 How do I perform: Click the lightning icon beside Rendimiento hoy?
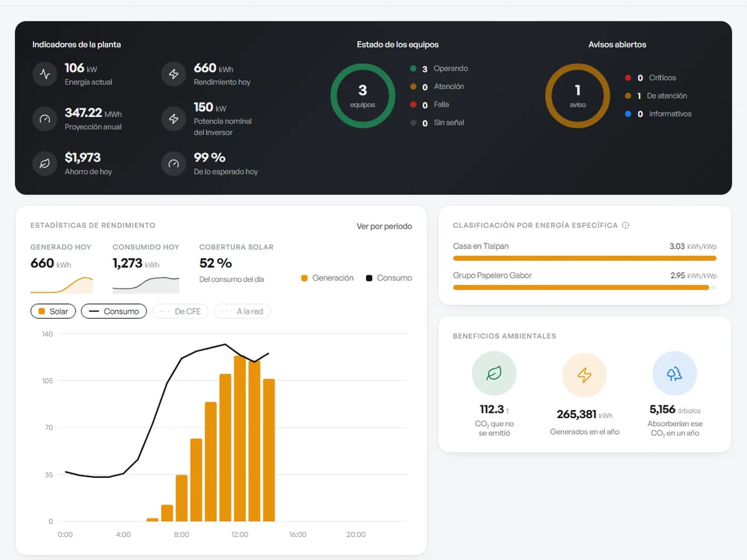click(173, 74)
